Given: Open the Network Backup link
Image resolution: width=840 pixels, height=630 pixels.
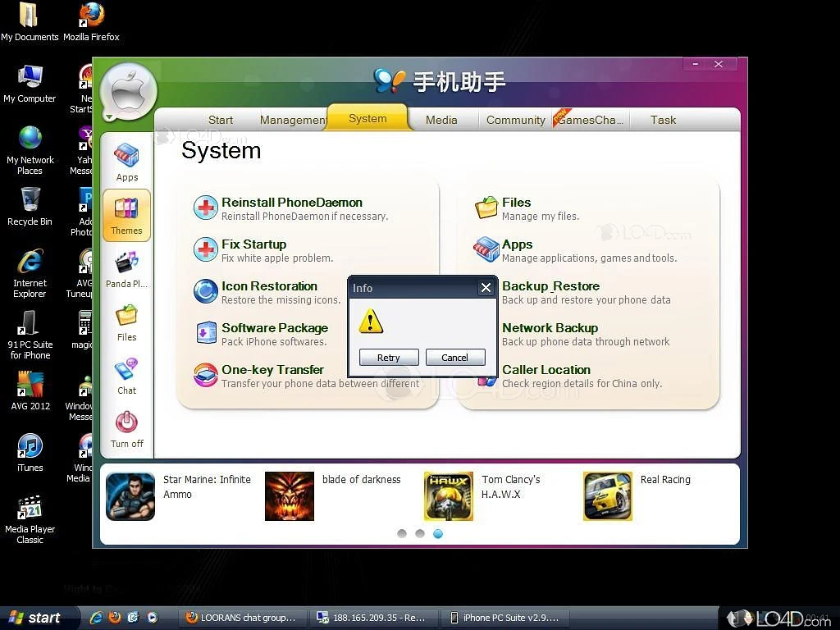Looking at the screenshot, I should [550, 328].
